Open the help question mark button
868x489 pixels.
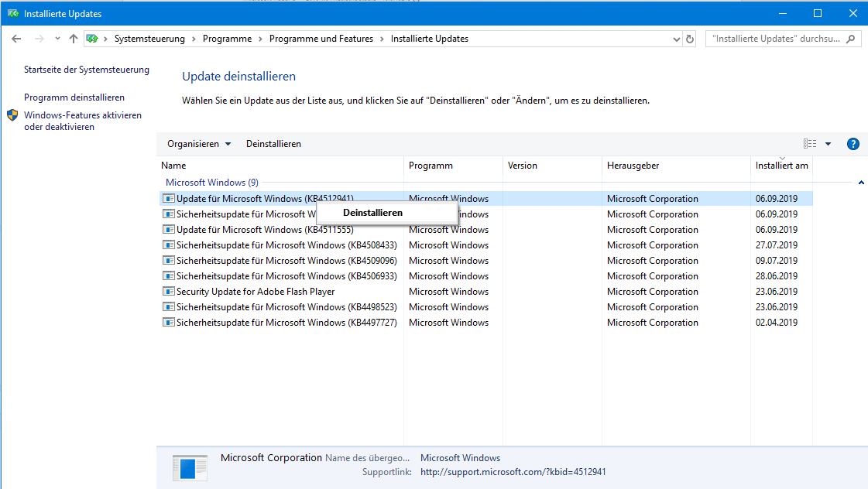coord(853,144)
